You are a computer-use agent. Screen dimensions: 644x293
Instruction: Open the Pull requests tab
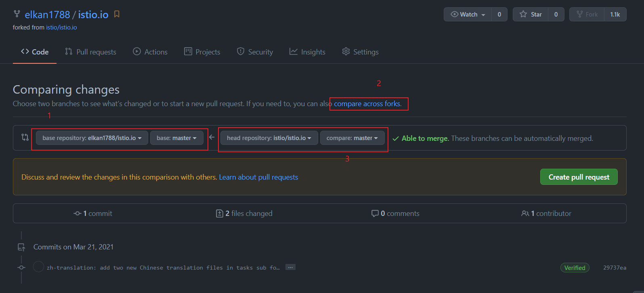90,52
